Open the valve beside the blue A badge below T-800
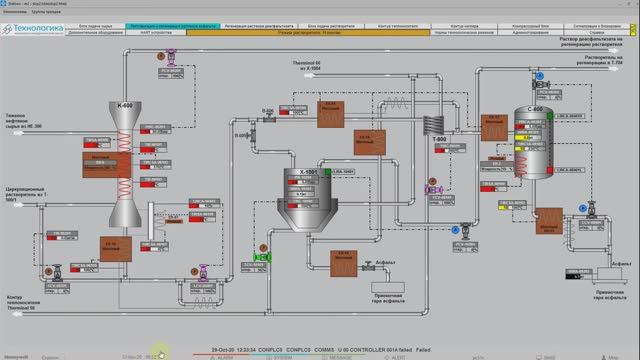The width and height of the screenshot is (640, 360). coord(466,231)
